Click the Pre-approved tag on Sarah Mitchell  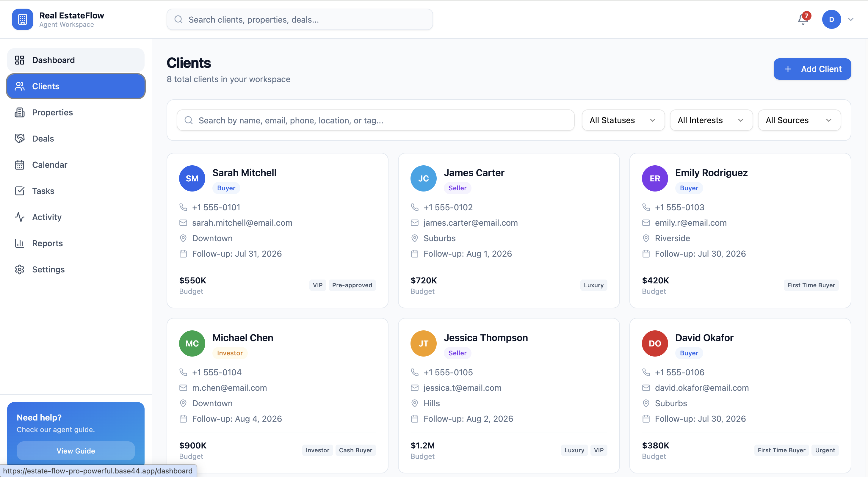point(352,285)
